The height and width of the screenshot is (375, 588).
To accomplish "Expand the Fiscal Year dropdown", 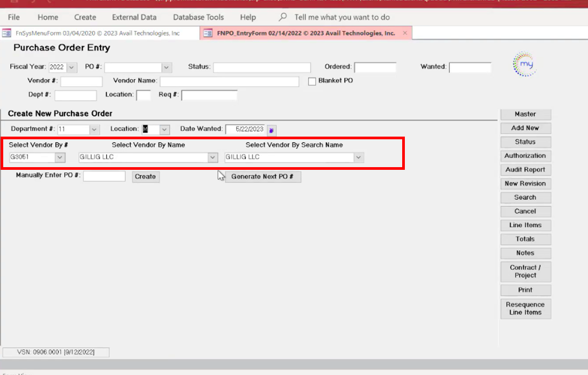I will click(72, 67).
